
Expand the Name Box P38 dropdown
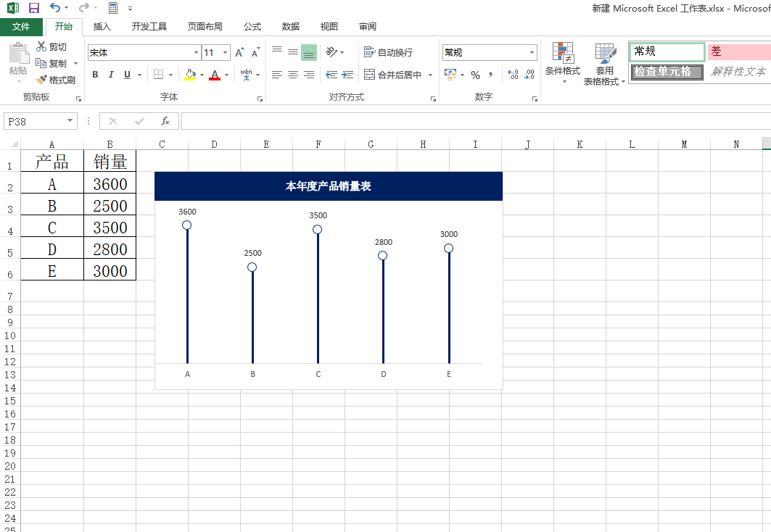70,121
